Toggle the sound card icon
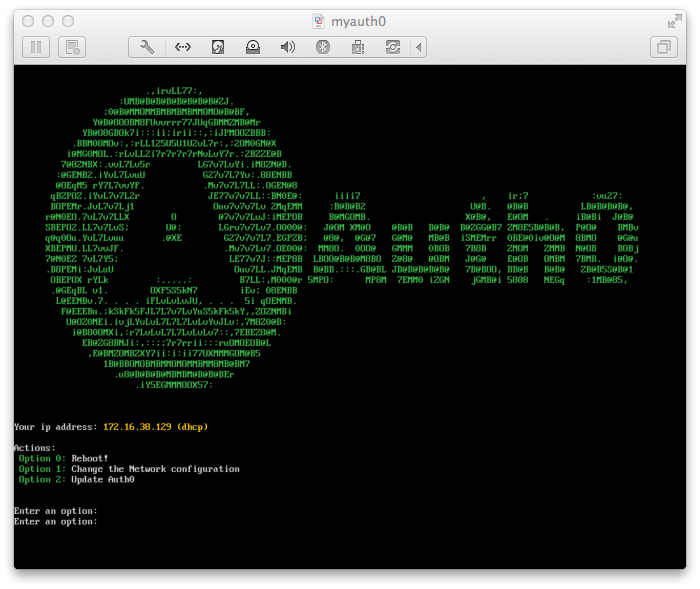Screen dimensions: 700x589 (x=288, y=47)
